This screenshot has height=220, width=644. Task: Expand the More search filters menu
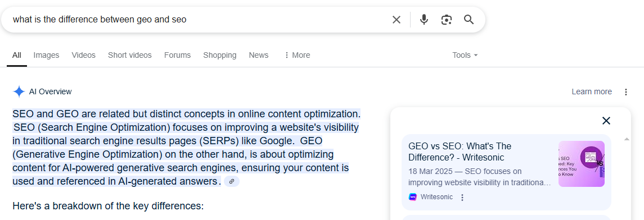(297, 56)
